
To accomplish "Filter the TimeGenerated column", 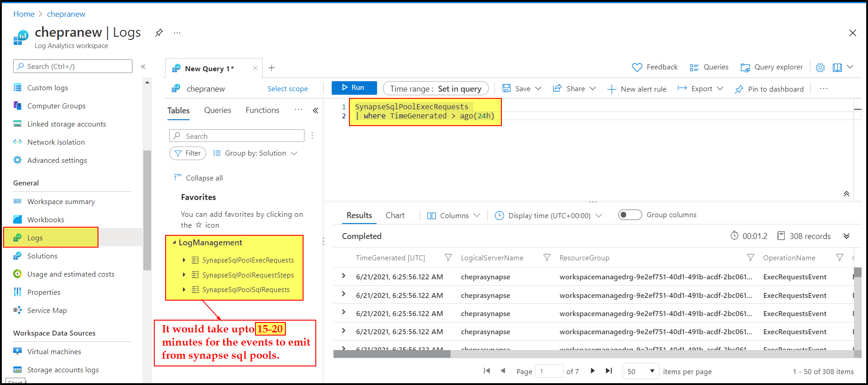I will [448, 258].
